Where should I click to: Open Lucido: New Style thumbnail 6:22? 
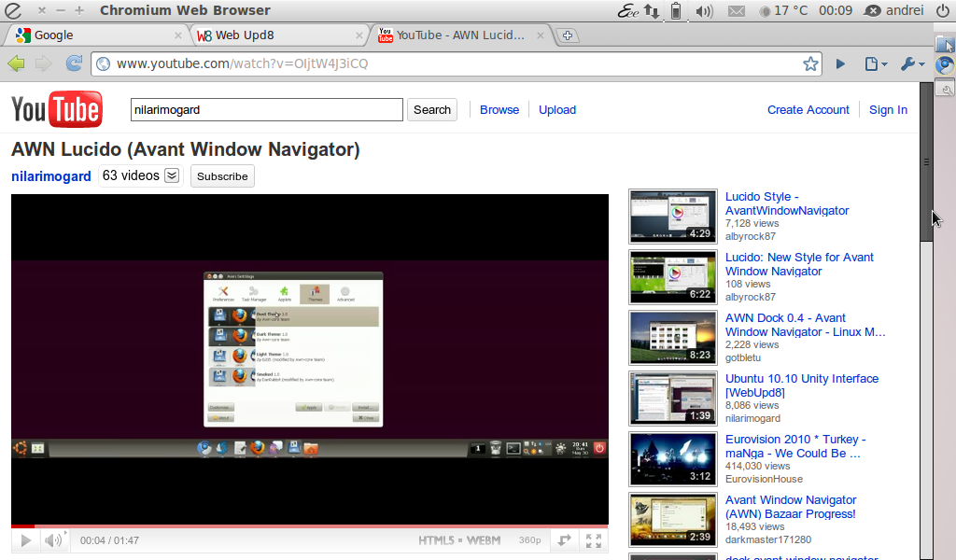[672, 277]
